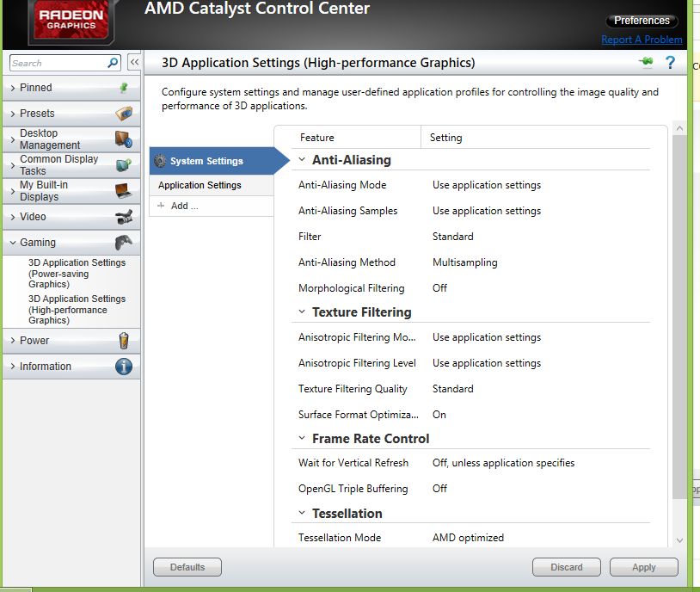
Task: Change Tessellation Mode AMD optimized setting
Action: tap(468, 538)
